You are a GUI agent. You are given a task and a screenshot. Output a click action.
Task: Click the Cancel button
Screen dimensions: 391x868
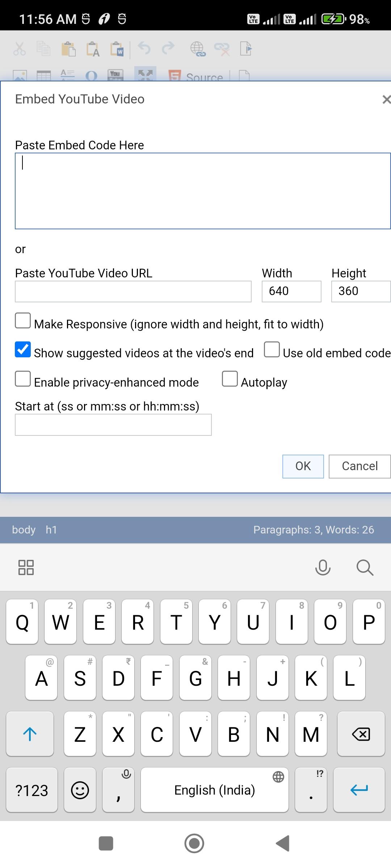360,467
